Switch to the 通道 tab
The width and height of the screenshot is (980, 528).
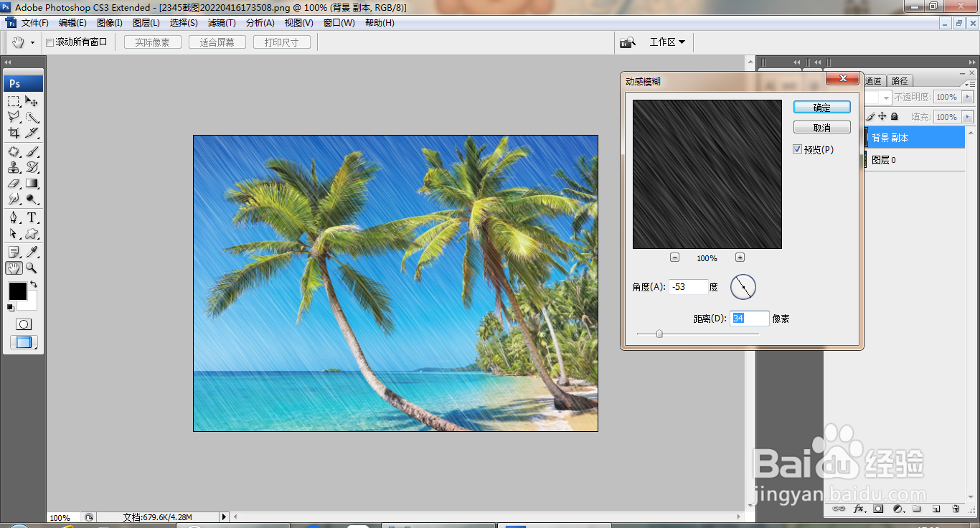coord(874,81)
